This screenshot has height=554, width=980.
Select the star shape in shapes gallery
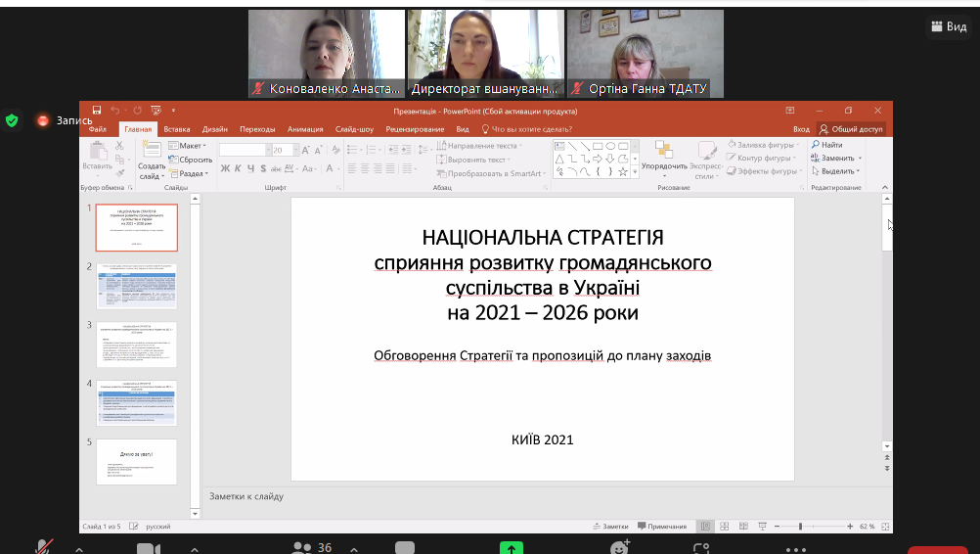click(622, 171)
